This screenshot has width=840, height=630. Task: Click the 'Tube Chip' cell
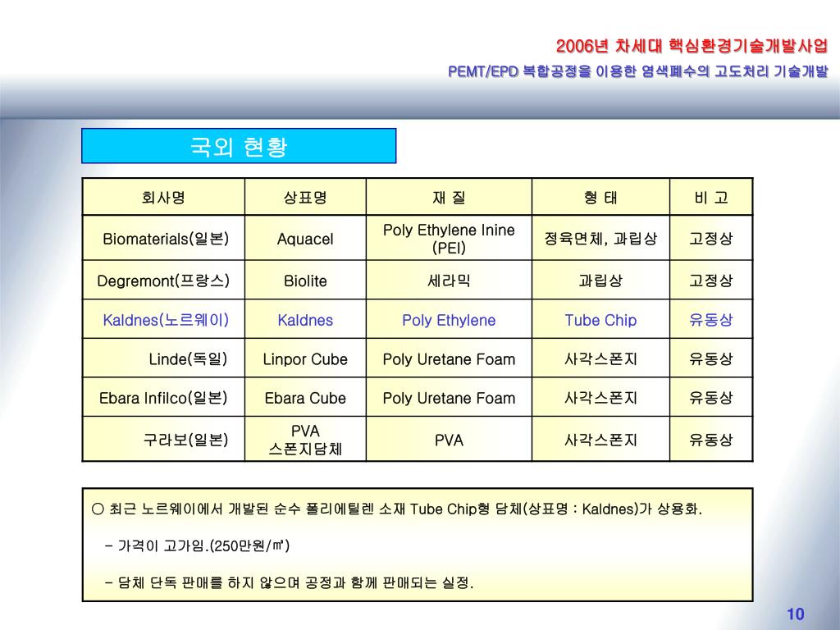click(x=600, y=320)
